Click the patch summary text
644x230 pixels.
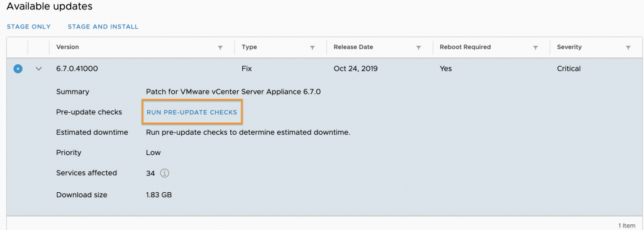(233, 92)
